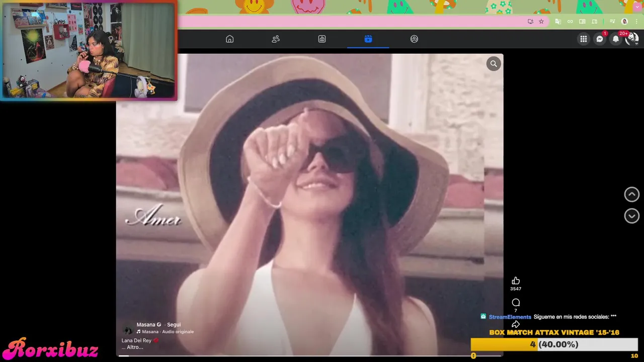This screenshot has height=362, width=644.
Task: Open the notifications bell
Action: (615, 39)
